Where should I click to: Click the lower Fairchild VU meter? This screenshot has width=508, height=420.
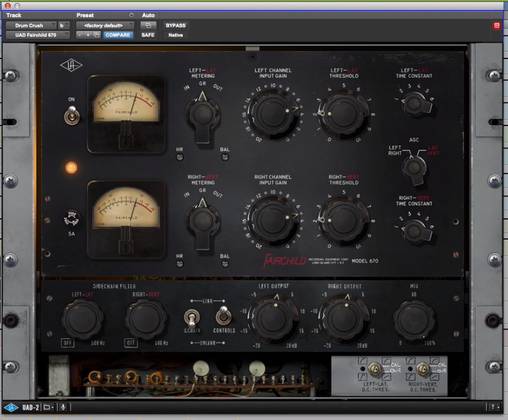(126, 220)
